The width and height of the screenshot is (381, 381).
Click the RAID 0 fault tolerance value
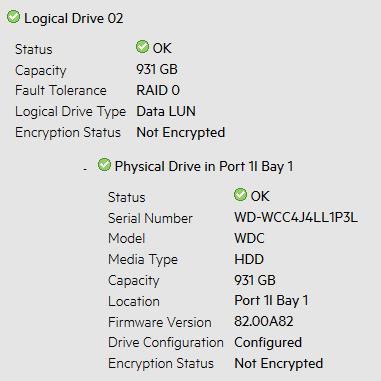(158, 90)
